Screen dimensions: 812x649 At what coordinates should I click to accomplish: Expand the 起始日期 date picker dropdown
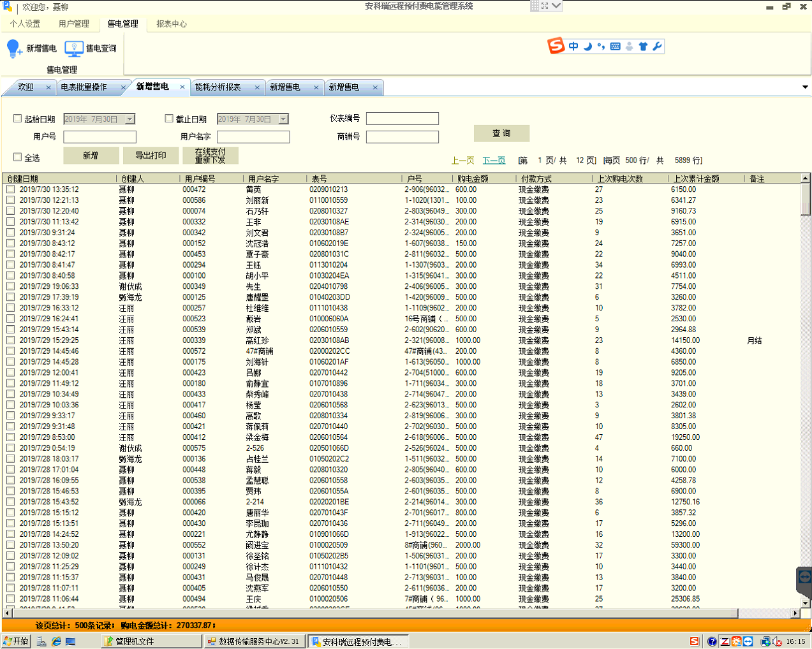(130, 119)
